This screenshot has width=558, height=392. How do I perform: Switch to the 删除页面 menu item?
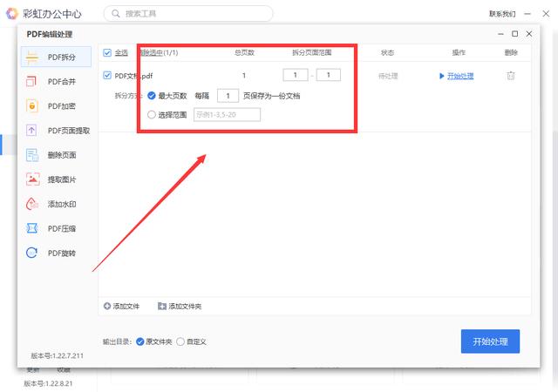[56, 155]
